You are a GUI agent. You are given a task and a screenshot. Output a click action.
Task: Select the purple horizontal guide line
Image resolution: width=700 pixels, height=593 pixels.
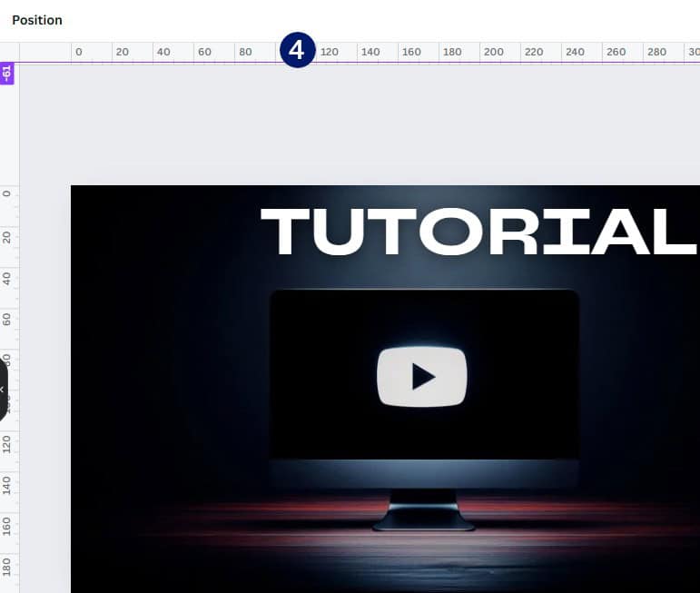click(x=357, y=63)
